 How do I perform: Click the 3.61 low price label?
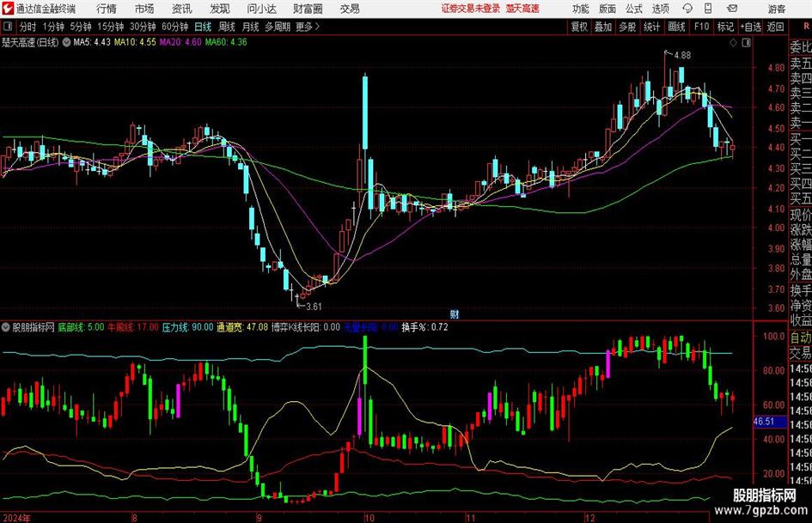314,307
